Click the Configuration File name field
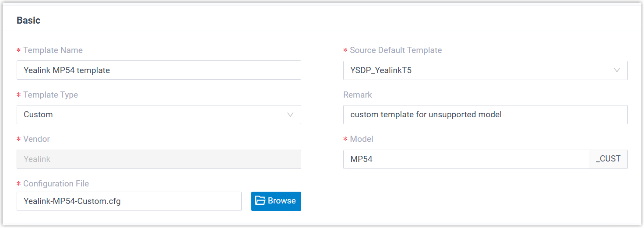Screen dimensions: 644x228 (x=129, y=201)
